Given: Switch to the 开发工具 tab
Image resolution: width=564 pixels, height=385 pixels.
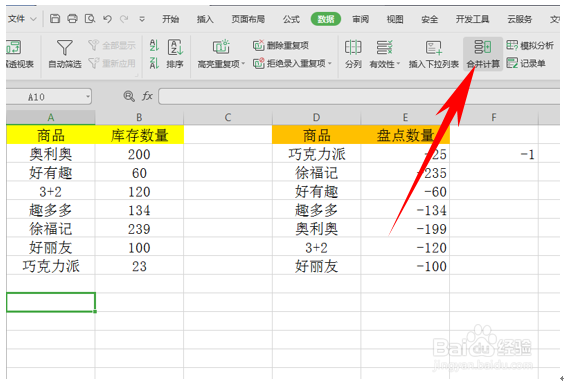Looking at the screenshot, I should coord(472,19).
